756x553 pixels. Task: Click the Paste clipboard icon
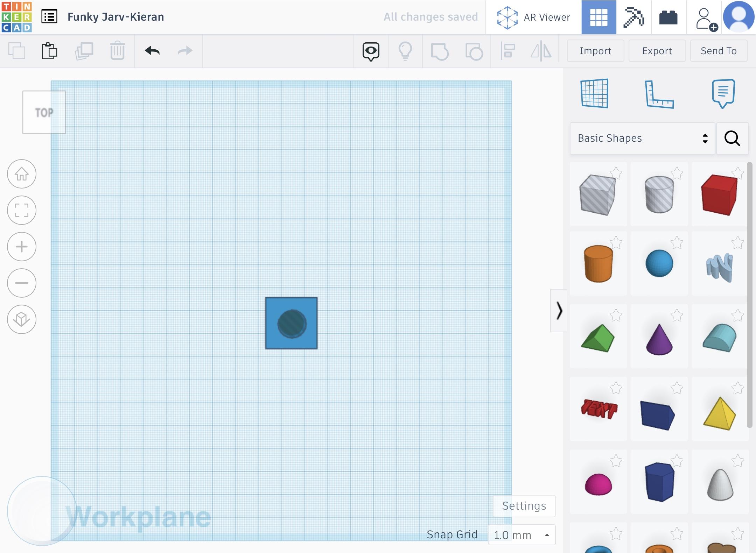(49, 51)
